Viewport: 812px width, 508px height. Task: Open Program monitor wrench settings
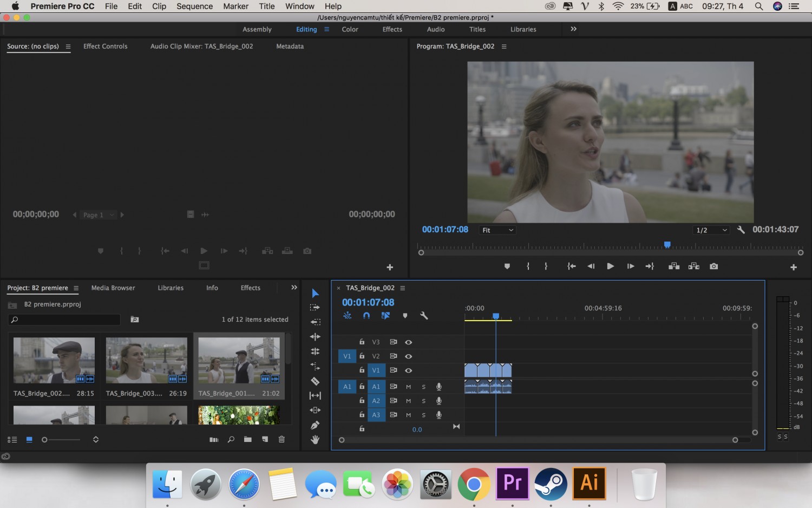(x=741, y=230)
